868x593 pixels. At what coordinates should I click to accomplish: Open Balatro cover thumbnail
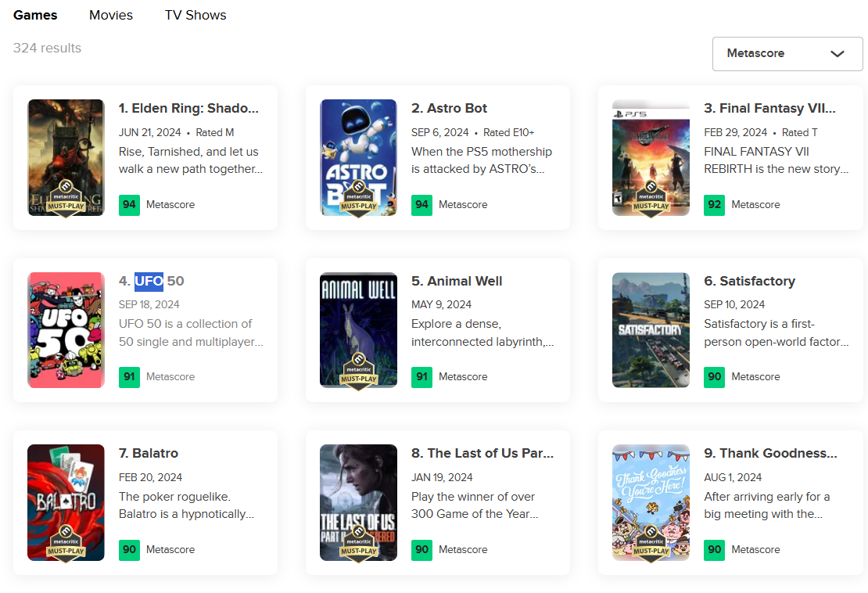point(66,503)
